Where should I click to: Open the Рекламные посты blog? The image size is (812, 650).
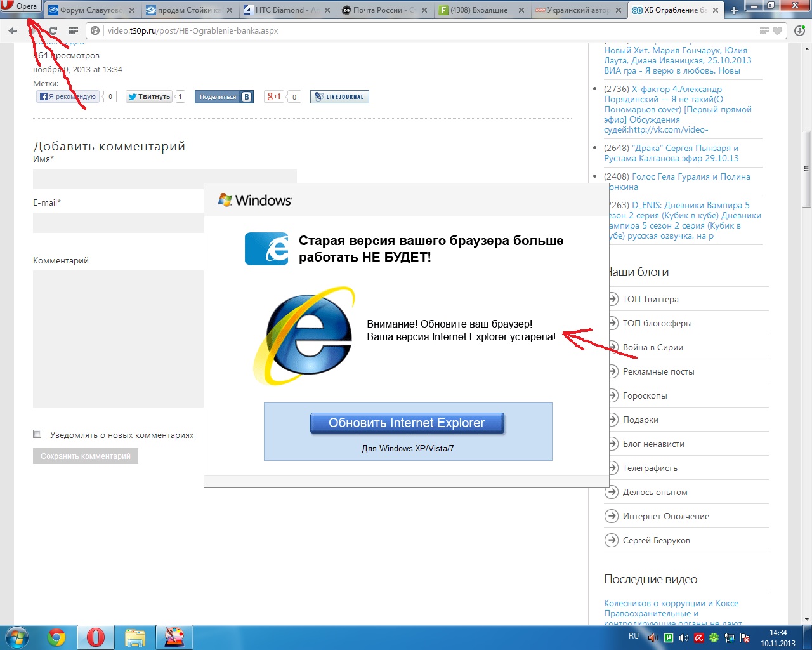658,371
